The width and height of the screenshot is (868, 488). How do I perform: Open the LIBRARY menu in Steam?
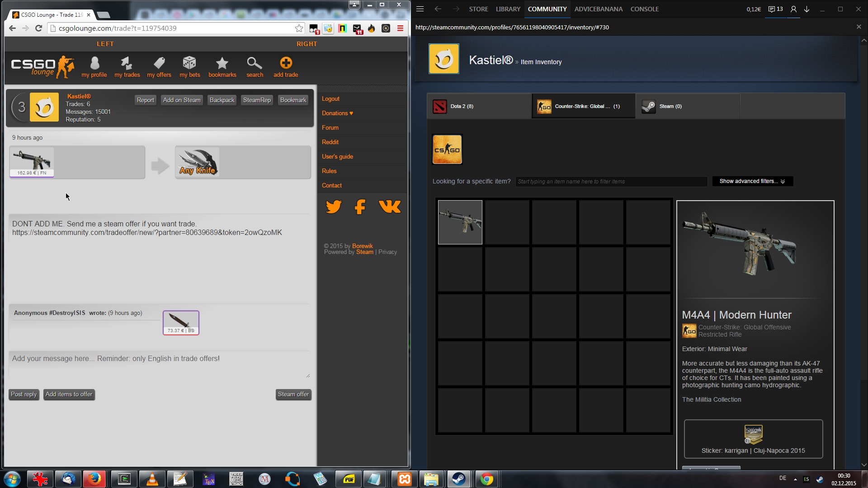[x=508, y=9]
